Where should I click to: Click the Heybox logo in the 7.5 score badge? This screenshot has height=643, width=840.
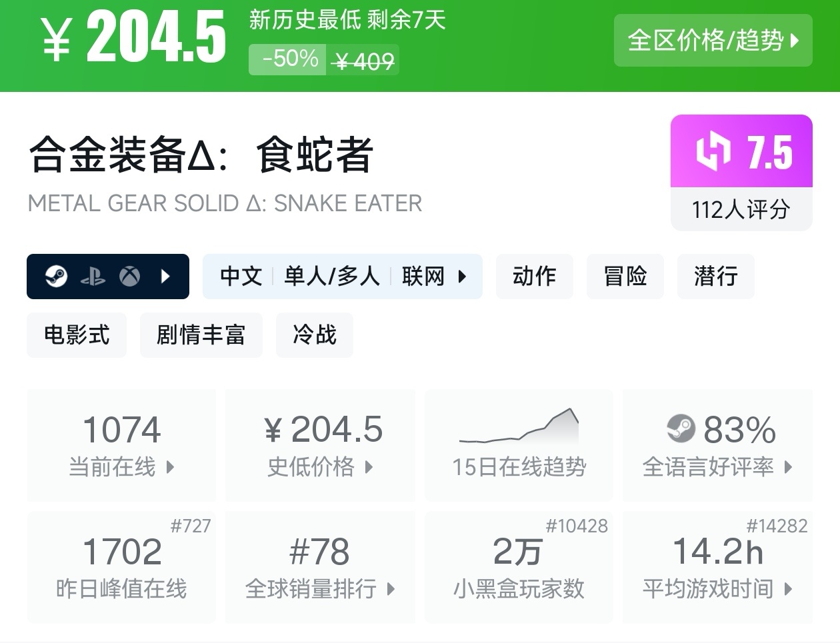713,151
